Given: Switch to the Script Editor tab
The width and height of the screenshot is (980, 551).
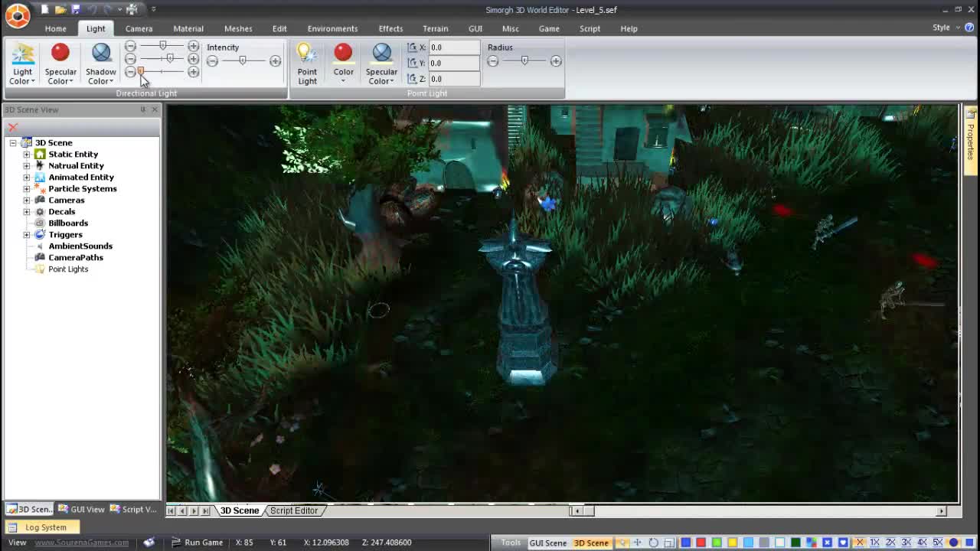Looking at the screenshot, I should (x=295, y=510).
